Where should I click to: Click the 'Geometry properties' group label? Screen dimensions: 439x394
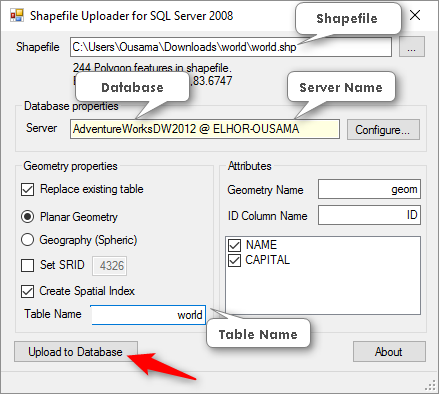coord(70,166)
